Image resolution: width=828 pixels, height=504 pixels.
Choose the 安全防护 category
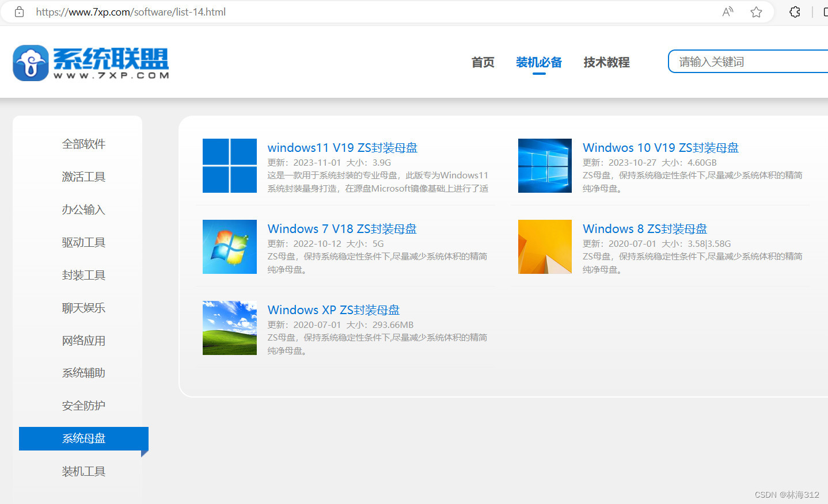(83, 406)
